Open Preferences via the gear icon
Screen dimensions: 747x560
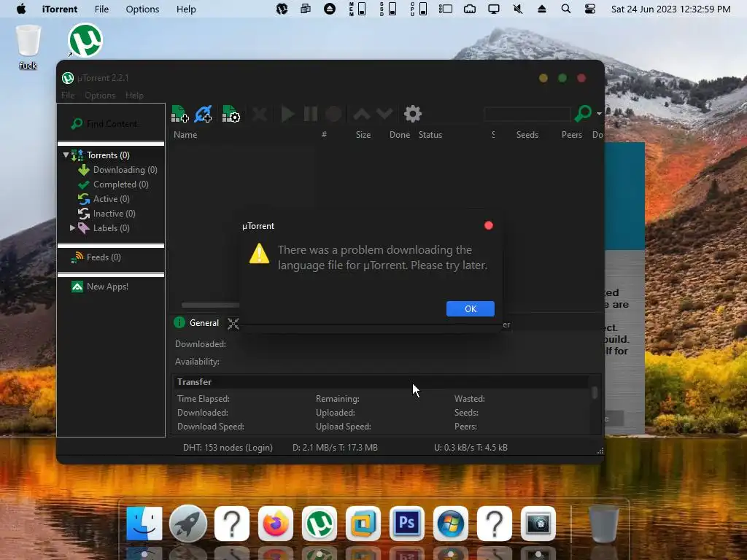413,114
